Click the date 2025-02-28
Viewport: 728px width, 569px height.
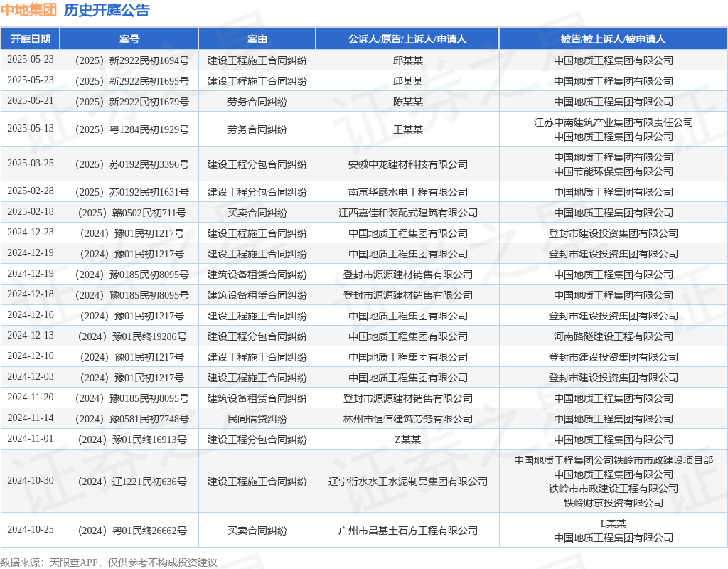click(x=31, y=191)
